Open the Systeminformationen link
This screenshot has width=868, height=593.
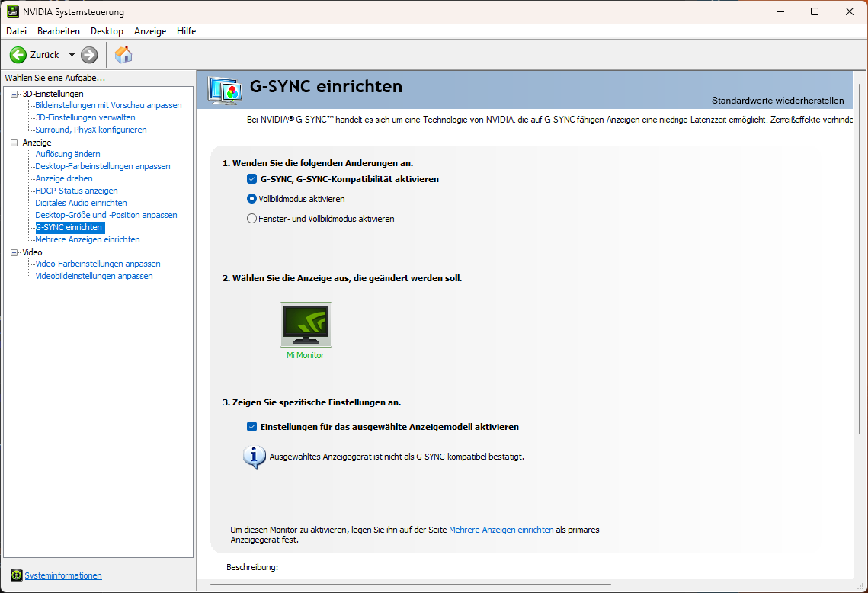[x=63, y=575]
